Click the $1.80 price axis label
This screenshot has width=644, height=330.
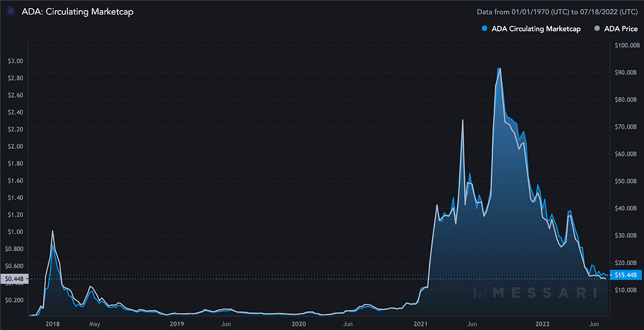pyautogui.click(x=16, y=163)
